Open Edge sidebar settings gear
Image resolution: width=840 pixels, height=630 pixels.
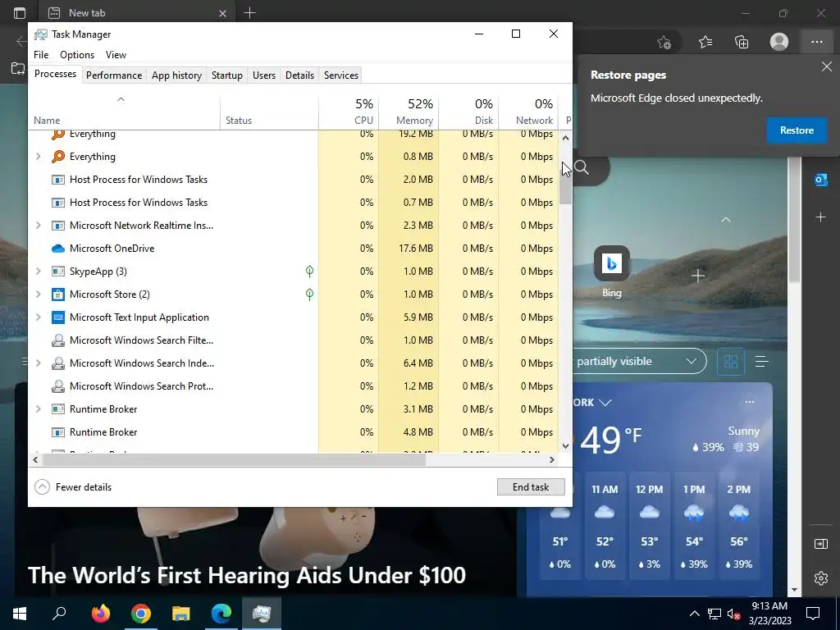pyautogui.click(x=820, y=578)
